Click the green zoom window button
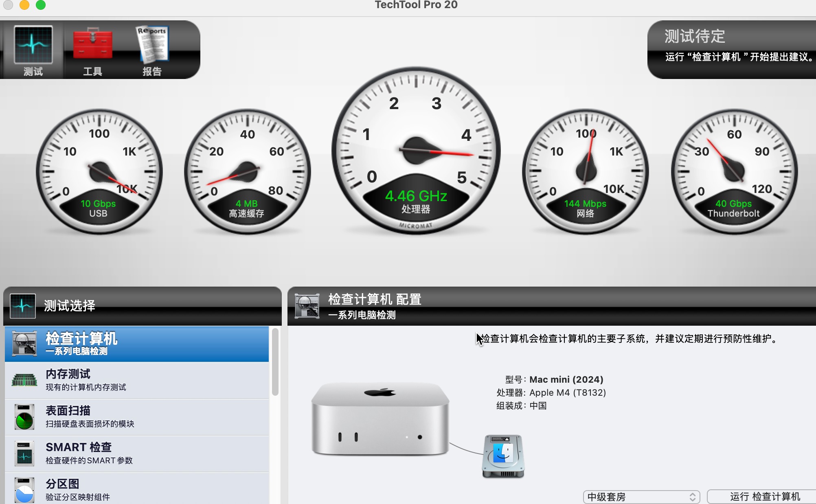This screenshot has width=816, height=504. tap(41, 5)
